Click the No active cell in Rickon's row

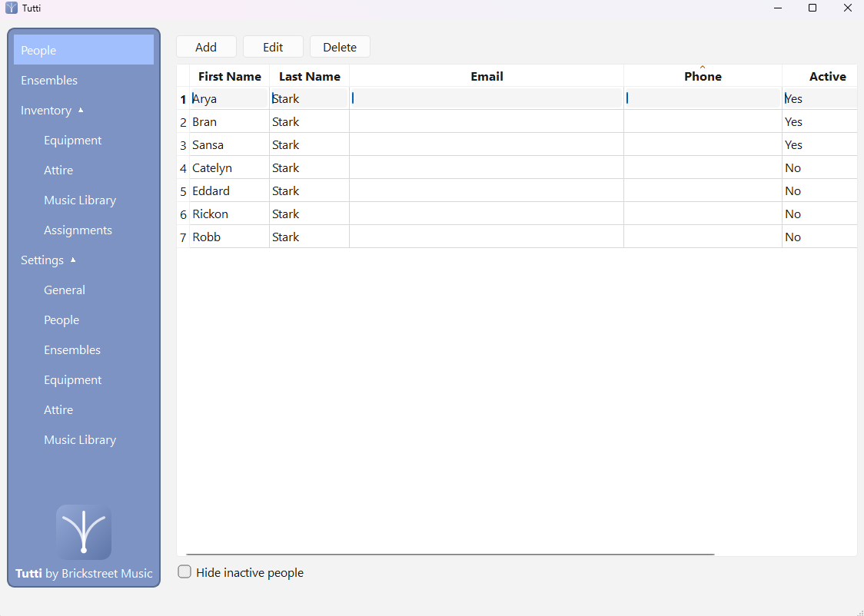[x=819, y=214]
